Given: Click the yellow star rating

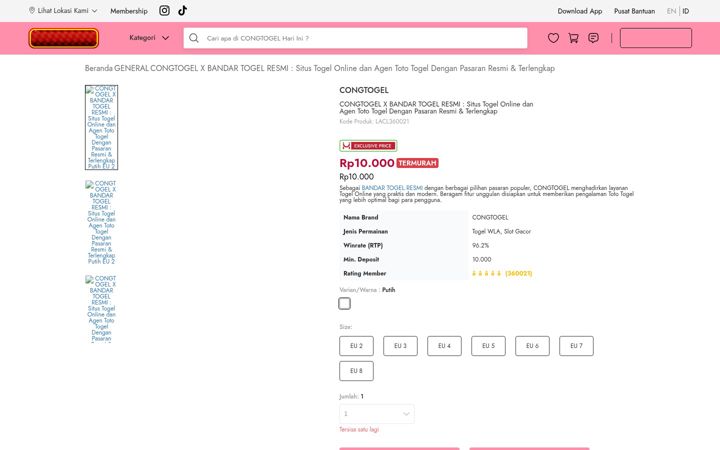Looking at the screenshot, I should coord(486,273).
